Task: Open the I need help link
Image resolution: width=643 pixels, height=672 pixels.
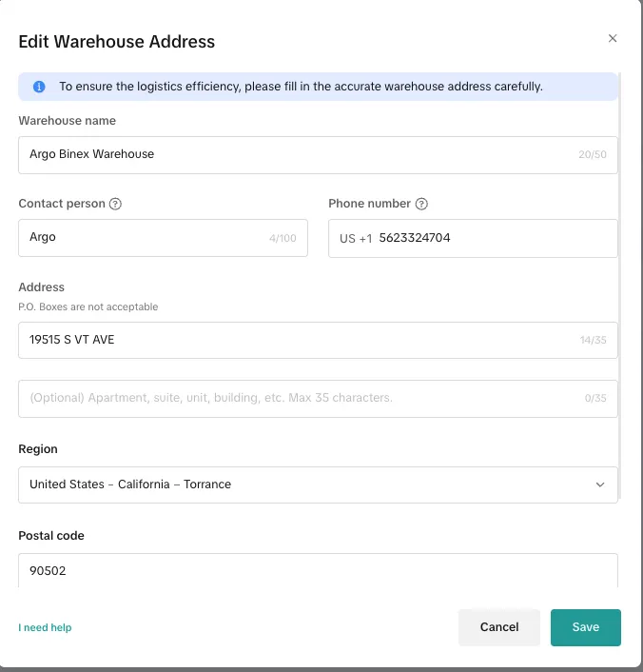Action: point(45,627)
